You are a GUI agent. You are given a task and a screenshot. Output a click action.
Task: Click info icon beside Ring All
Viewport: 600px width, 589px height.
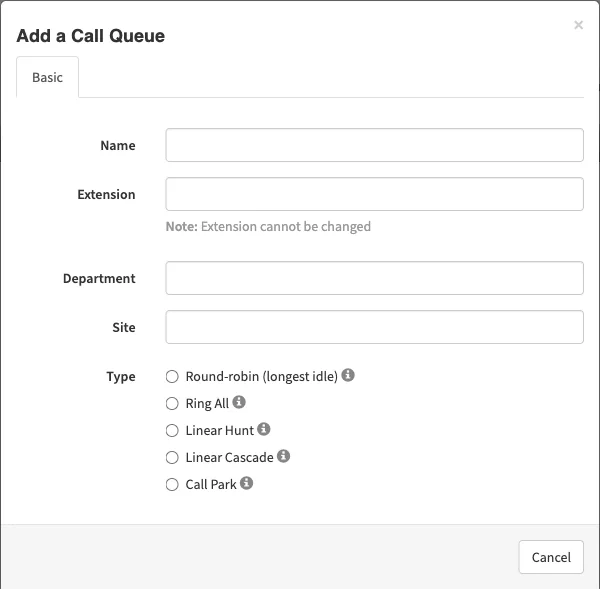tap(239, 402)
